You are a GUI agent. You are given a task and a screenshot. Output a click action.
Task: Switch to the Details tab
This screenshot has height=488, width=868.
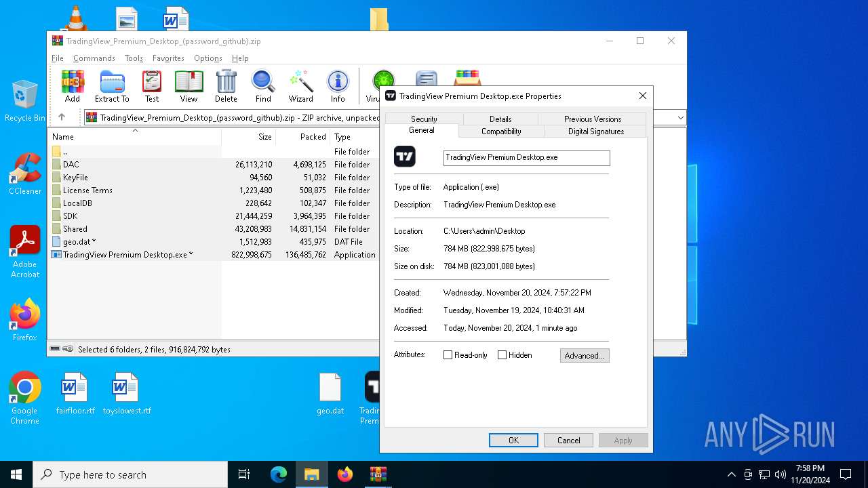[x=500, y=119]
